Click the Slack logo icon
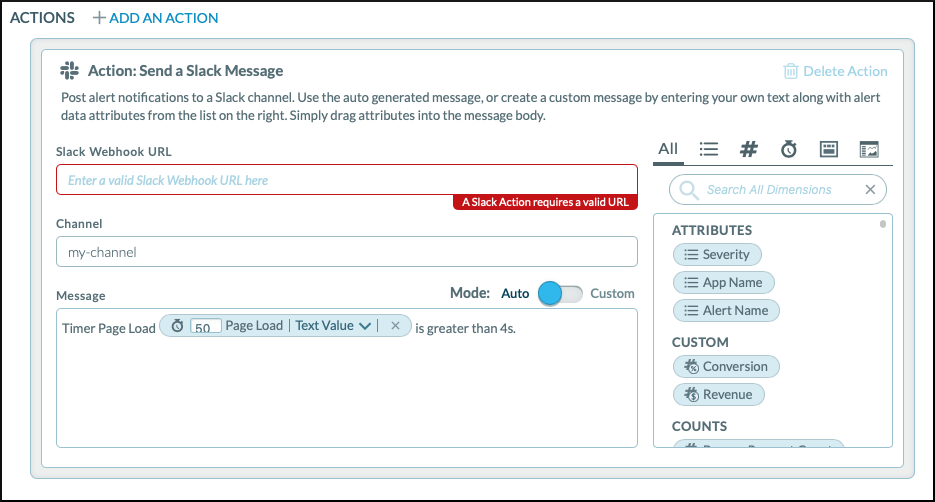The width and height of the screenshot is (935, 502). [x=69, y=71]
